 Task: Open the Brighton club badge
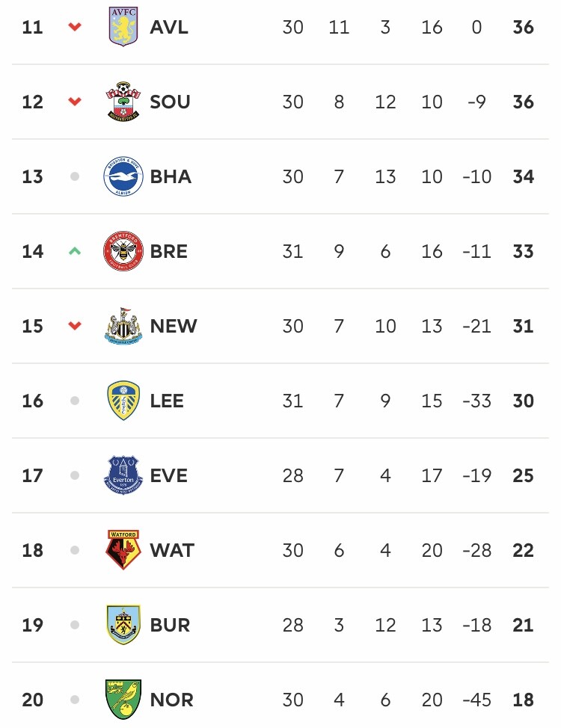(x=123, y=176)
